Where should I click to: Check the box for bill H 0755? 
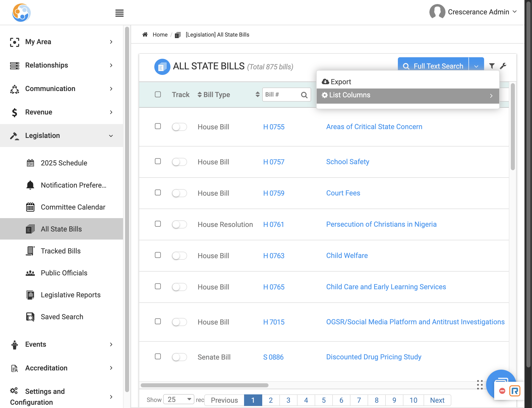pos(158,126)
